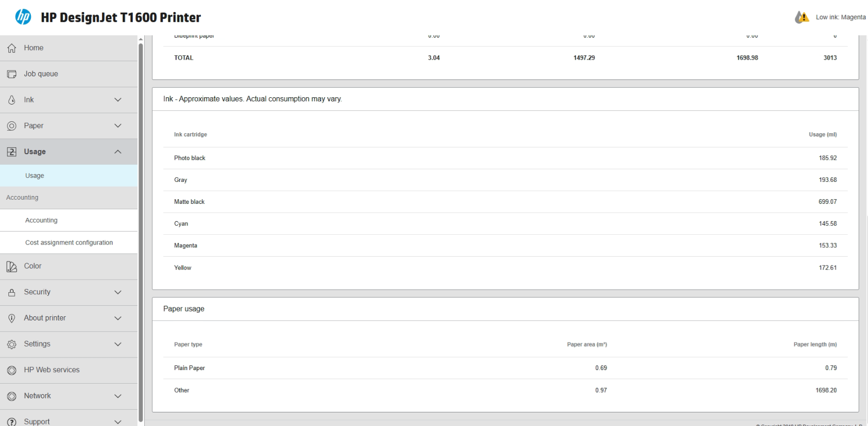Expand the About printer chevron

[x=118, y=318]
